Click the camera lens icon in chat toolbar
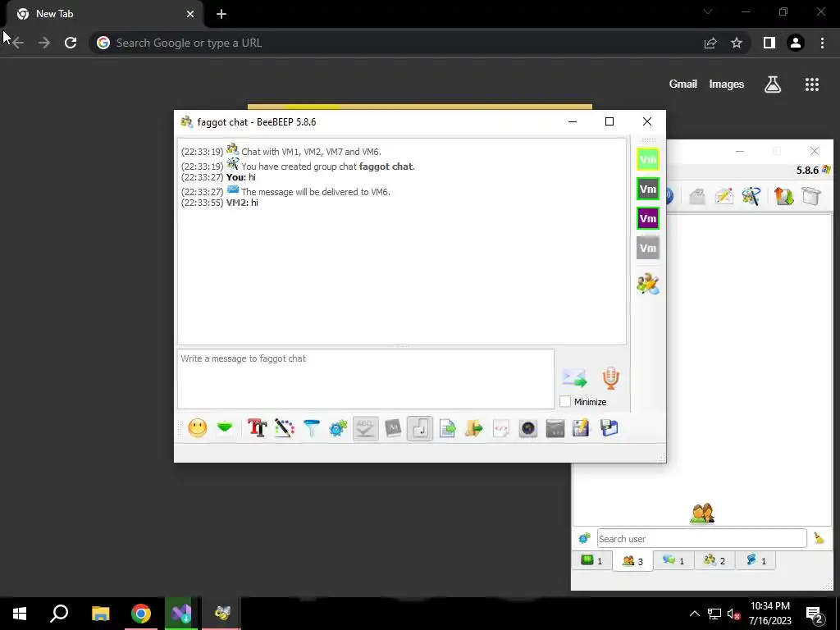The height and width of the screenshot is (630, 840). tap(528, 428)
